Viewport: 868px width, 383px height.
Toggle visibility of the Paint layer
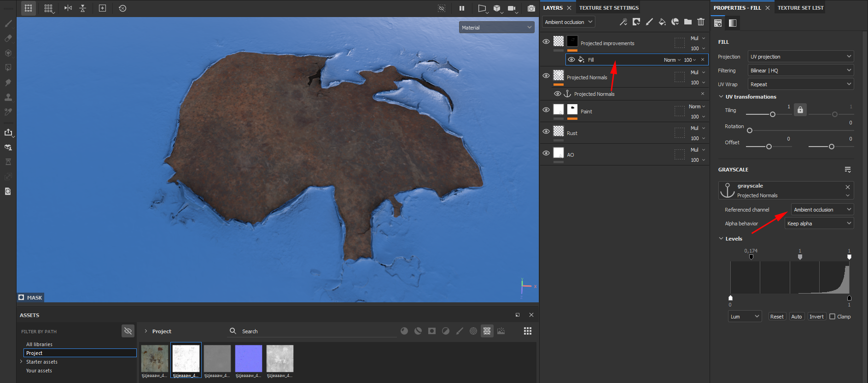point(546,110)
